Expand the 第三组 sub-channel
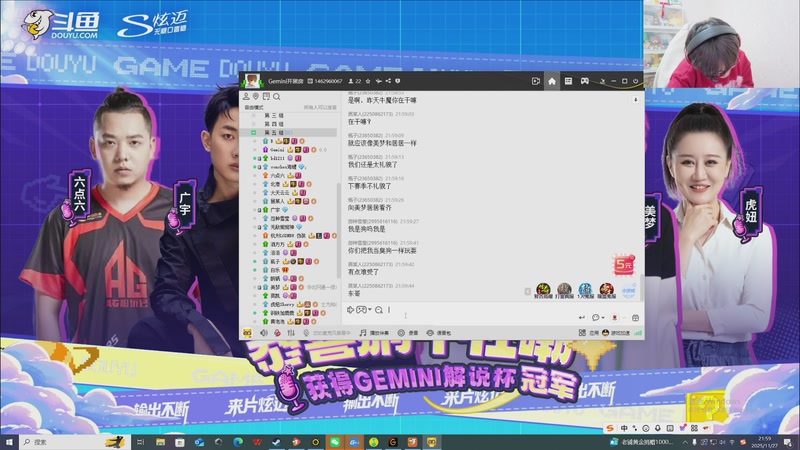Image resolution: width=800 pixels, height=450 pixels. click(x=254, y=116)
